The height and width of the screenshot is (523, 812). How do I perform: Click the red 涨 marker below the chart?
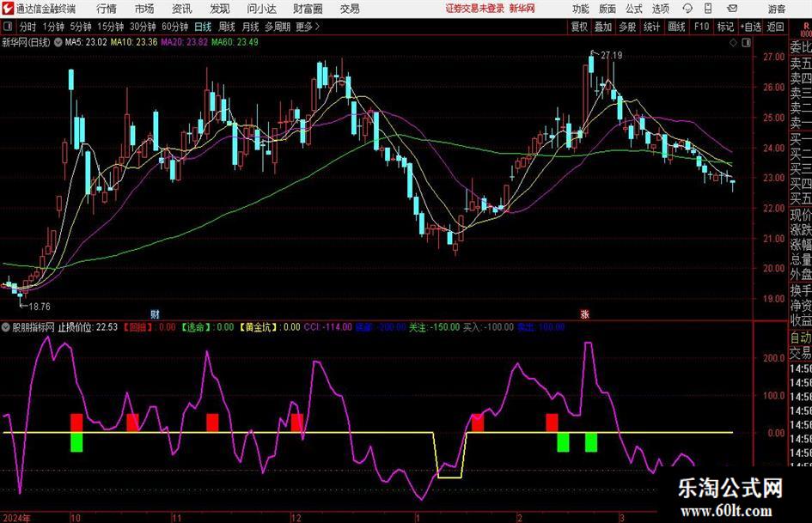click(x=584, y=313)
